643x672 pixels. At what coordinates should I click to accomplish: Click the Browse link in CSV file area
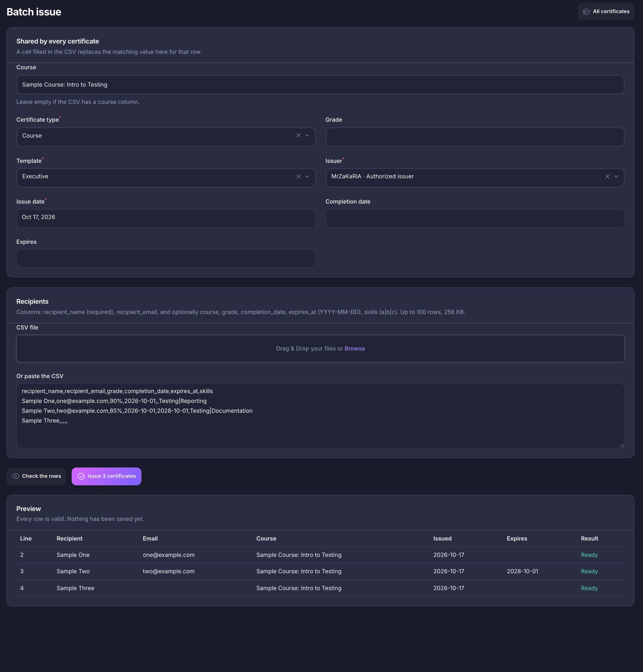tap(354, 348)
